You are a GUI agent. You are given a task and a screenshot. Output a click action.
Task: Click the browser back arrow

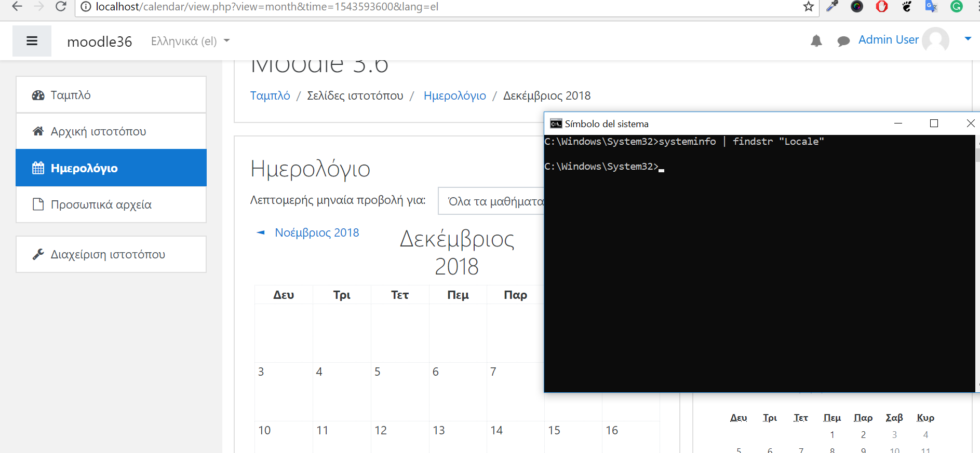click(17, 7)
